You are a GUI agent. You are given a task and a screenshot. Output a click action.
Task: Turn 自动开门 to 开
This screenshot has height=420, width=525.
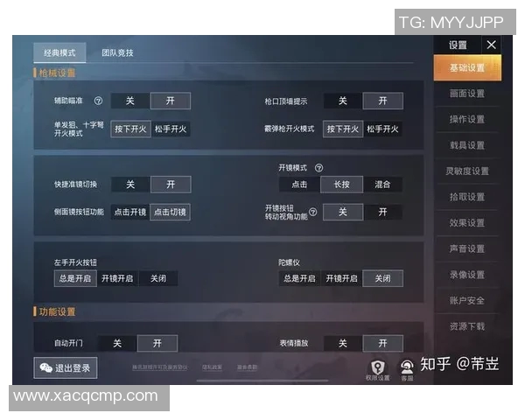coord(157,343)
